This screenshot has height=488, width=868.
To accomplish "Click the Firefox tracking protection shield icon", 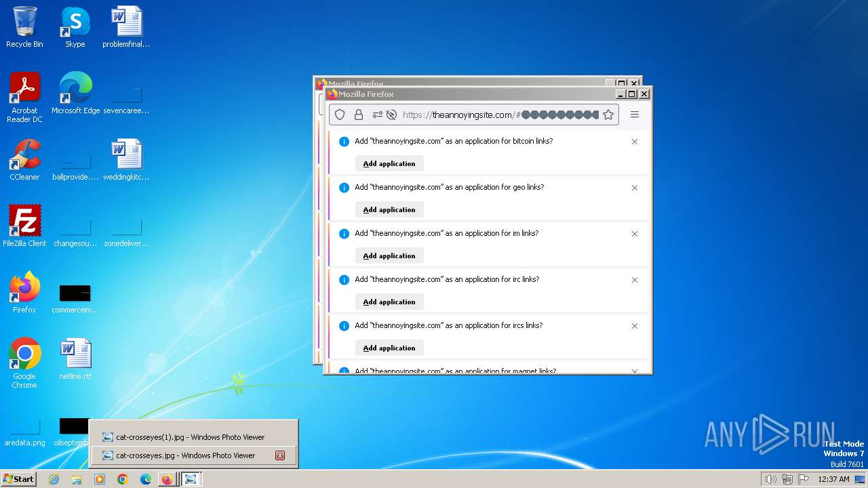I will click(x=340, y=115).
